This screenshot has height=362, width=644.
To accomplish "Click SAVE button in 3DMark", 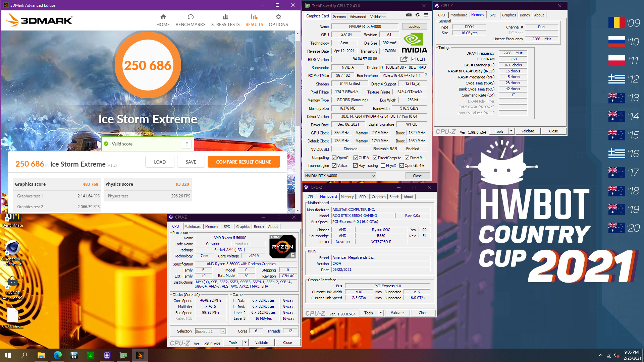I will [191, 162].
